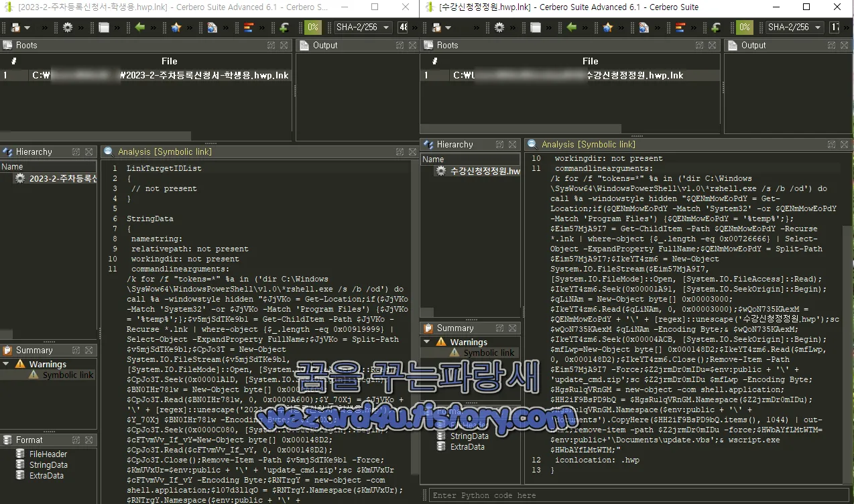Click green curved arrow icon in right toolbar

(x=717, y=27)
